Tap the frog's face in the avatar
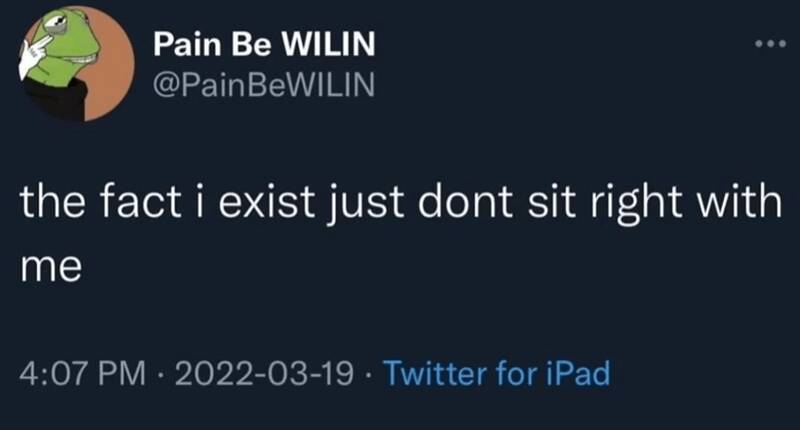The height and width of the screenshot is (430, 800). [x=62, y=50]
